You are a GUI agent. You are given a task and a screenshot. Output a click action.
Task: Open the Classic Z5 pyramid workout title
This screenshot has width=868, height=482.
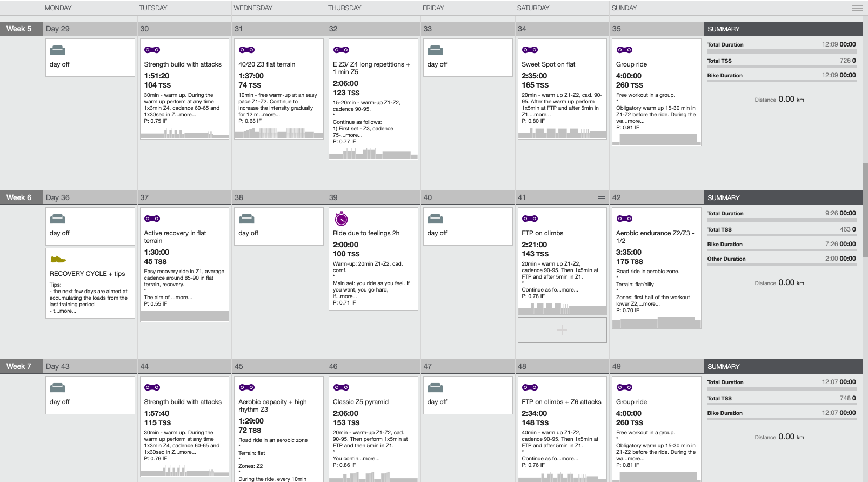click(x=360, y=402)
